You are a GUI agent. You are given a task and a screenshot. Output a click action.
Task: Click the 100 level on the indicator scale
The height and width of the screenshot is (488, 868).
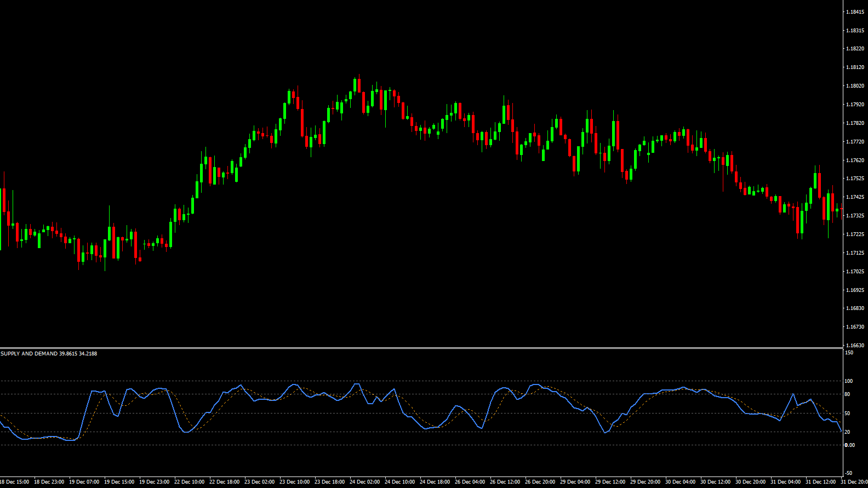pyautogui.click(x=849, y=381)
